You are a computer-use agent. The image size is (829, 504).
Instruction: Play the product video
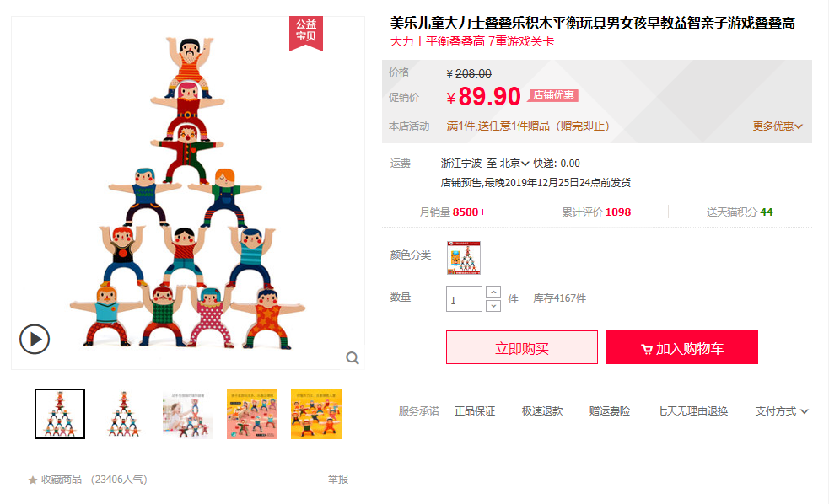point(35,339)
